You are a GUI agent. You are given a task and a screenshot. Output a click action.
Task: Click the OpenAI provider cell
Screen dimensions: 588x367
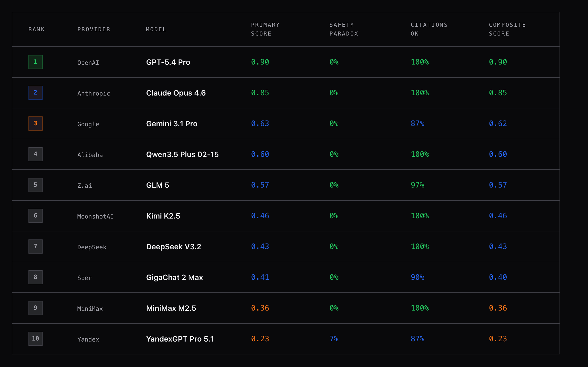point(88,63)
